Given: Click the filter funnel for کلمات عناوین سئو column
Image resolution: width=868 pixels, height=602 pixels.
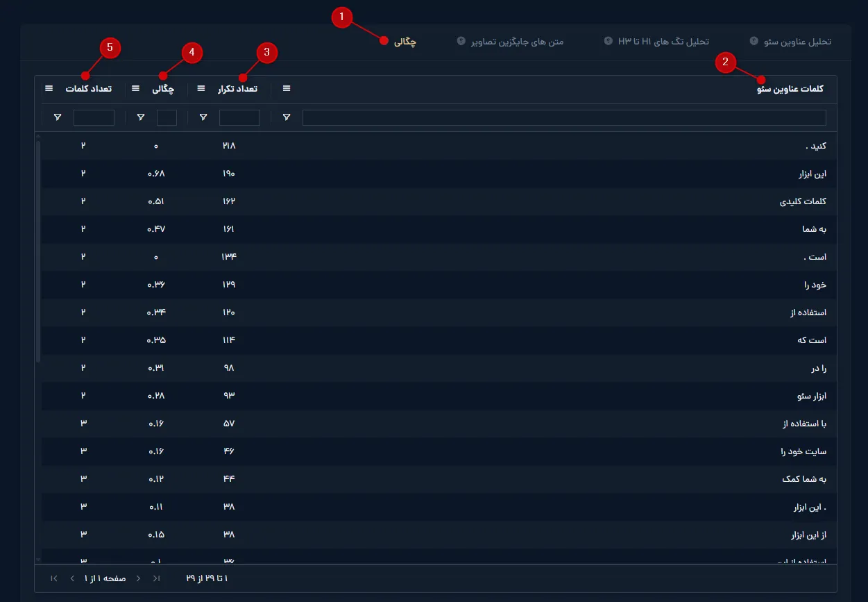Looking at the screenshot, I should pos(287,117).
